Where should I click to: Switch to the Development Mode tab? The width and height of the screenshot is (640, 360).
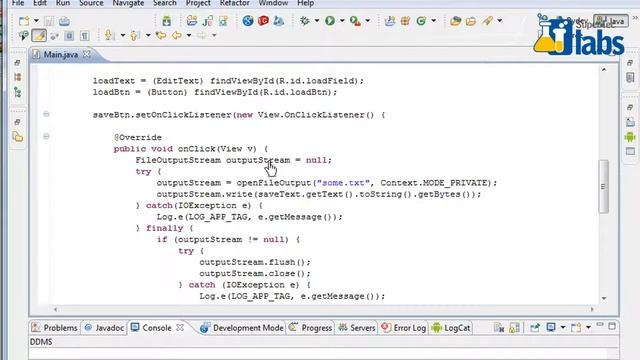coord(241,328)
